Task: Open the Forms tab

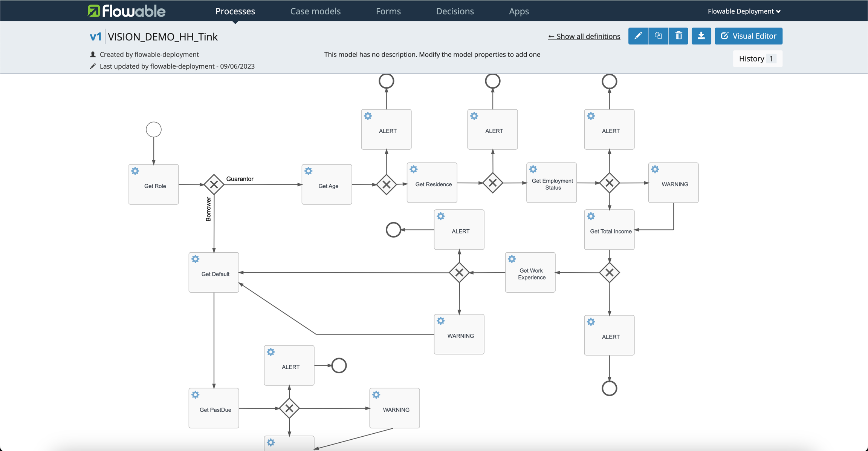Action: (x=388, y=11)
